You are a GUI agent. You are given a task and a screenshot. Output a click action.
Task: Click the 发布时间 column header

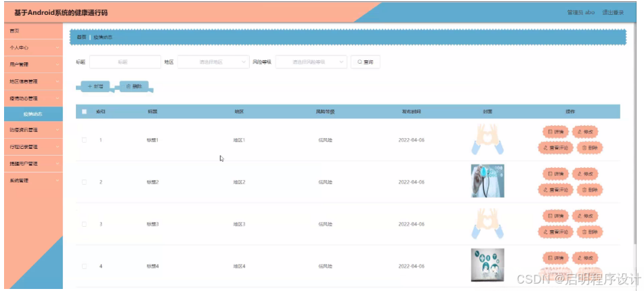411,112
